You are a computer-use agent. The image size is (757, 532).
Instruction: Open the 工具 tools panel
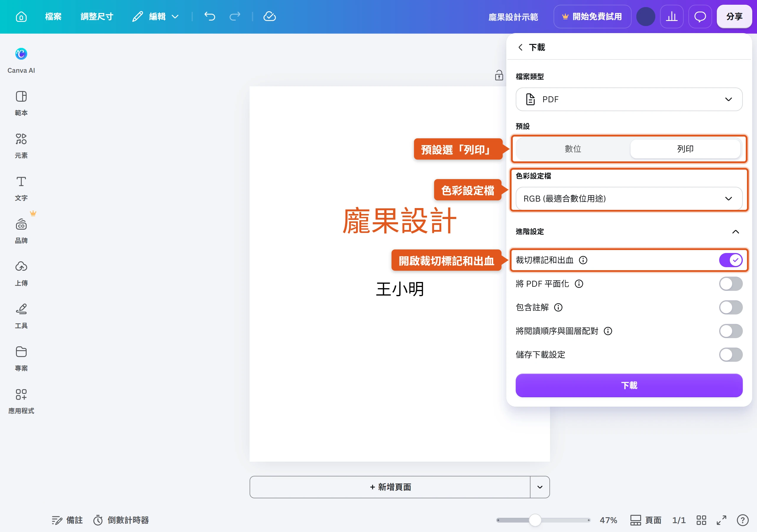[21, 316]
